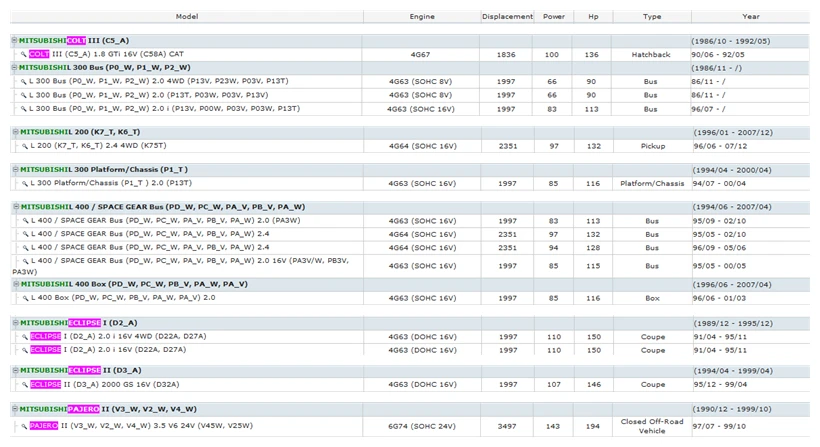This screenshot has width=820, height=447.
Task: Collapse the MITSUBISHI ECLIPSE II (D3_A) group
Action: click(16, 370)
